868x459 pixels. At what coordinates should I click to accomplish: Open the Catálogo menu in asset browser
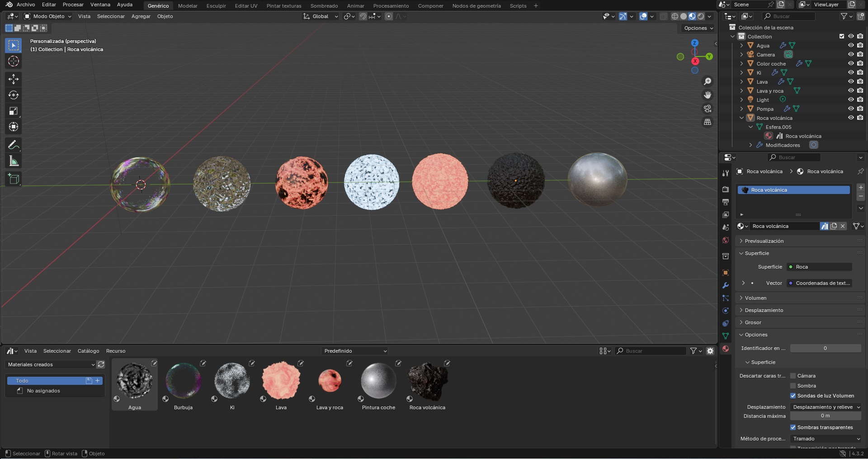[x=89, y=351]
